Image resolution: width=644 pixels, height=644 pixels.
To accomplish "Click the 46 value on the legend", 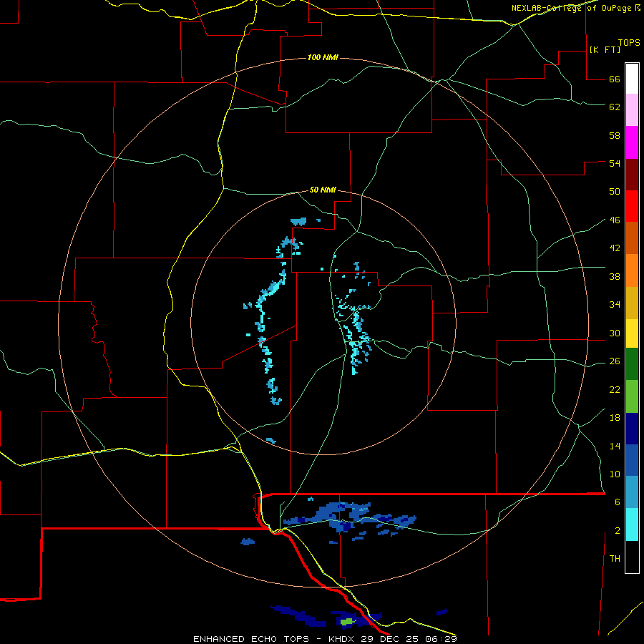I will [x=615, y=220].
